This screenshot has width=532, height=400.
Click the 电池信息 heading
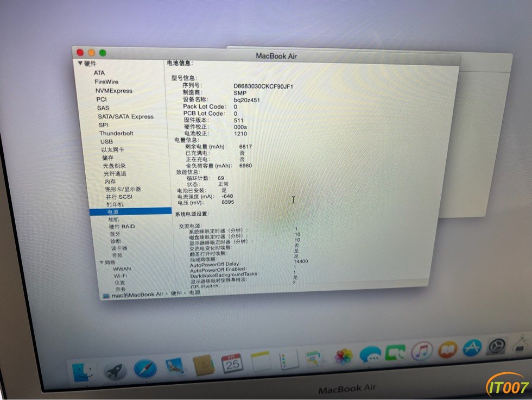click(180, 63)
